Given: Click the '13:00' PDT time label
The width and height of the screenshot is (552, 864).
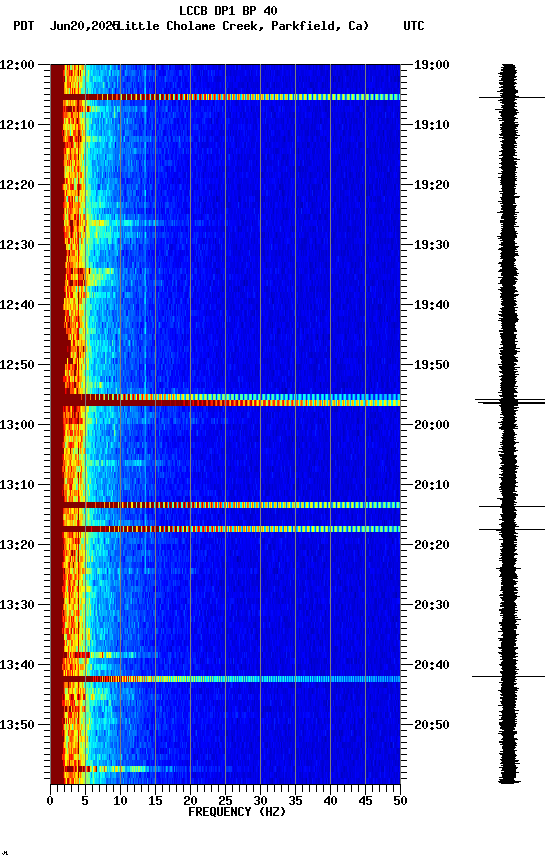Looking at the screenshot, I should click(17, 425).
